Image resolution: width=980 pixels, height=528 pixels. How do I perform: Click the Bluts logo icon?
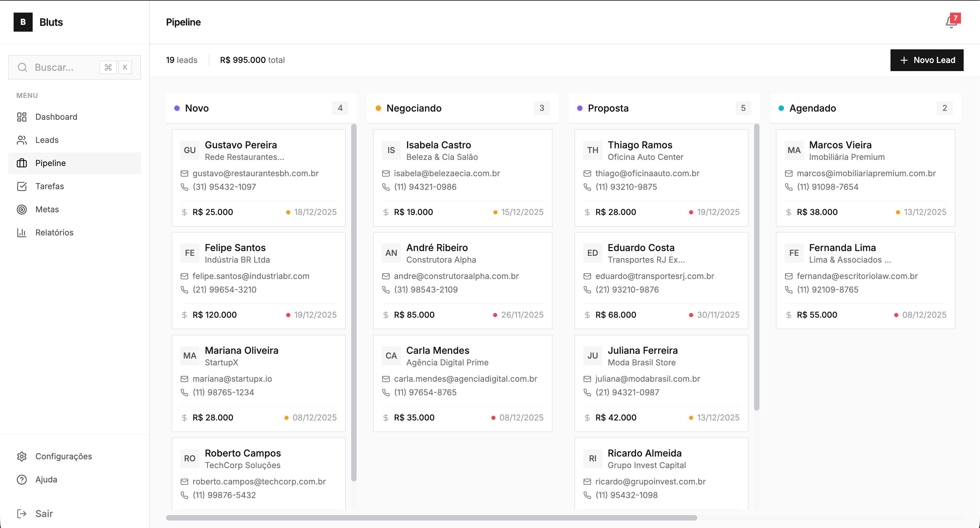(23, 22)
